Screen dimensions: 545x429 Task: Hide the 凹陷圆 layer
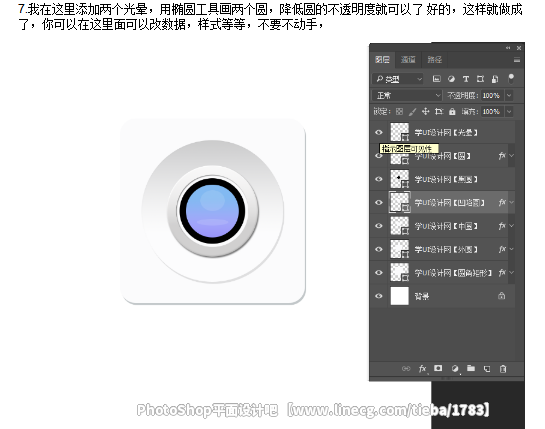click(379, 202)
